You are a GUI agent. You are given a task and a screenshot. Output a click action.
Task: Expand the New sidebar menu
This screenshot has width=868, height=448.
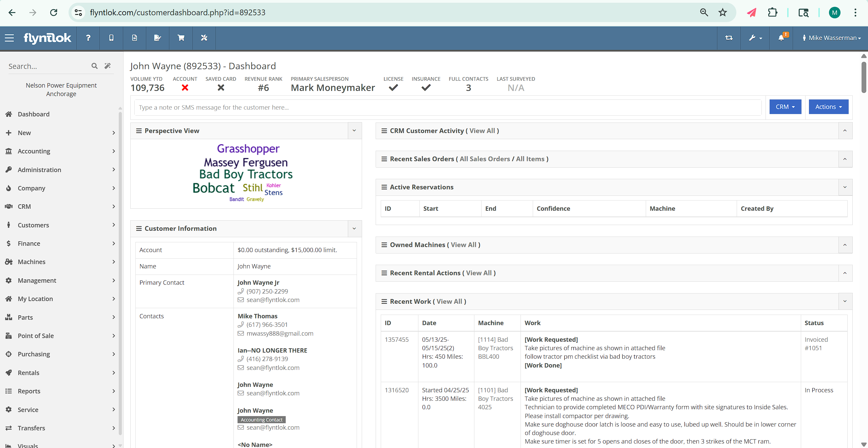point(61,133)
